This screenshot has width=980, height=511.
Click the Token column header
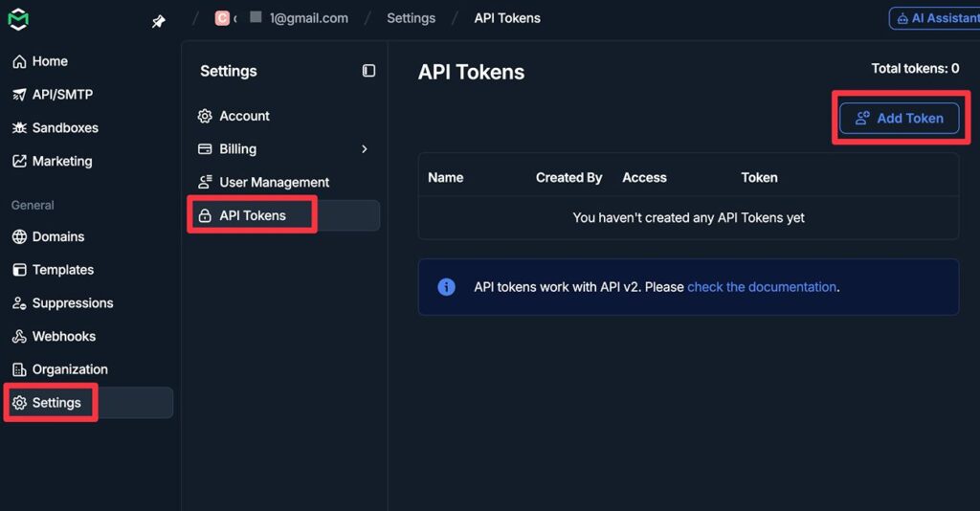(759, 177)
